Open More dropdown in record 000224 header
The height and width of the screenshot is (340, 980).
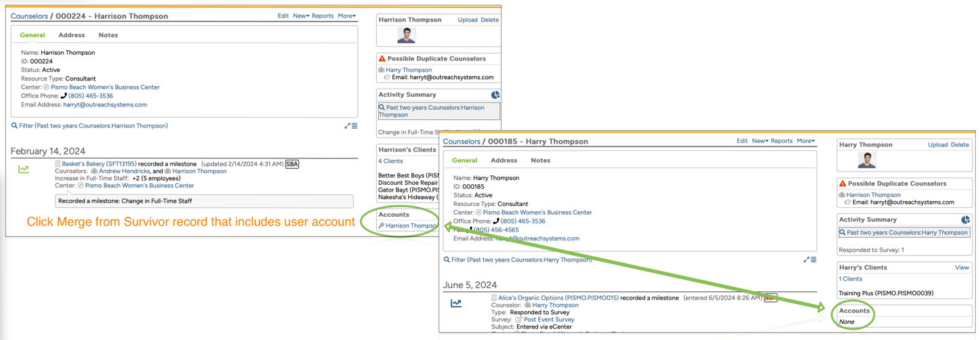point(346,16)
